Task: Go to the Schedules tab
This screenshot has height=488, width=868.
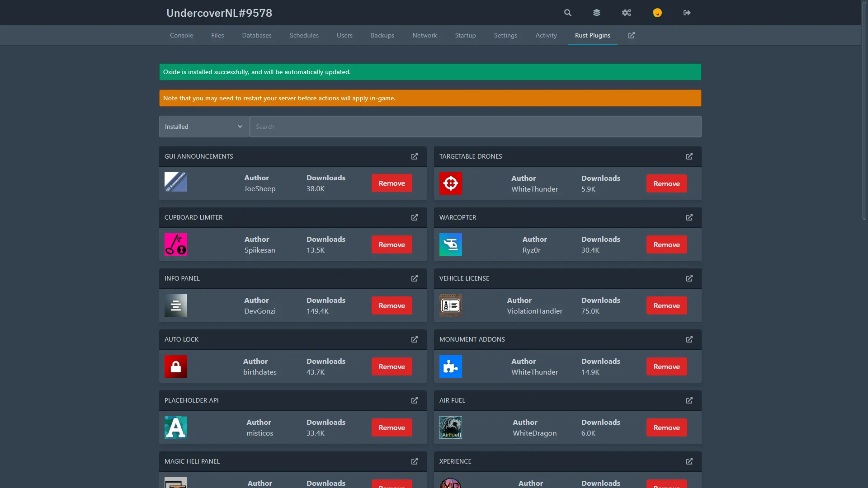Action: coord(304,35)
